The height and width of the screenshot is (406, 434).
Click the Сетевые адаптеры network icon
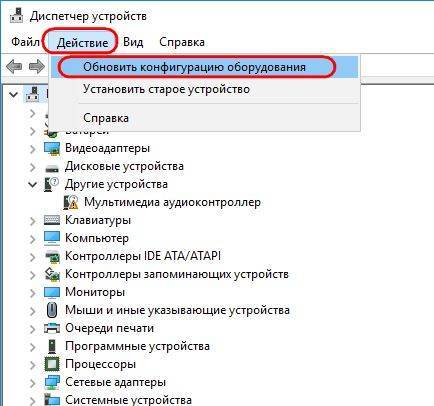[52, 382]
